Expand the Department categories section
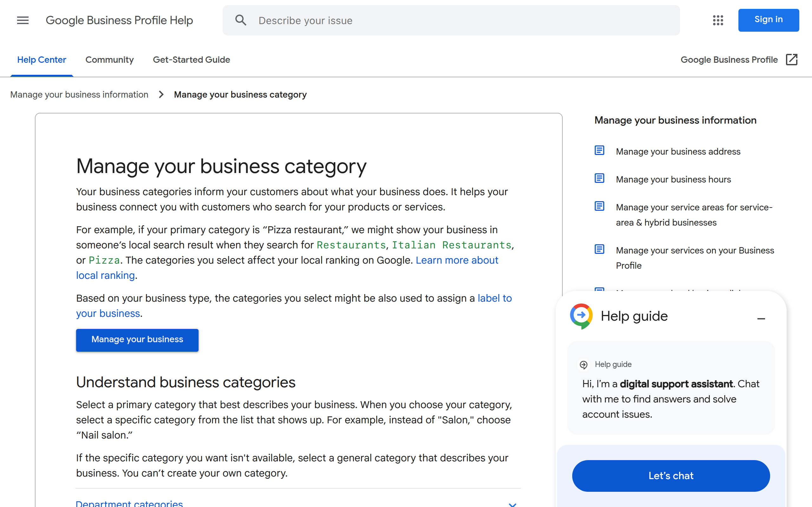The height and width of the screenshot is (507, 812). point(512,504)
